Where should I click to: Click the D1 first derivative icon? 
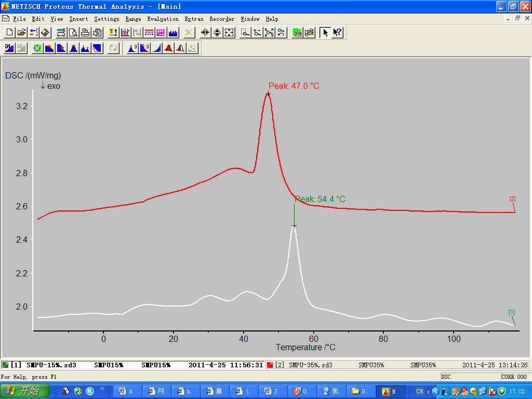point(9,48)
